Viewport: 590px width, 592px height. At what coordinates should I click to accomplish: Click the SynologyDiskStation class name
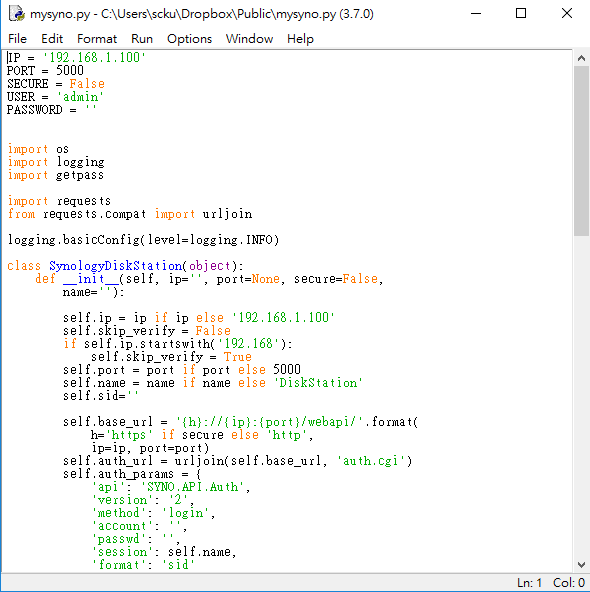tap(116, 266)
